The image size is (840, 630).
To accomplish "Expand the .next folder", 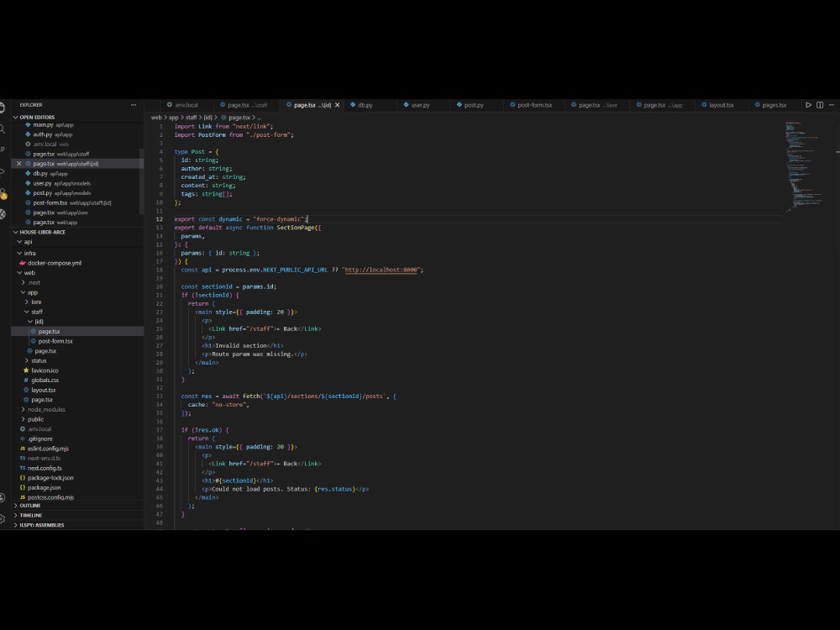I will tap(23, 283).
